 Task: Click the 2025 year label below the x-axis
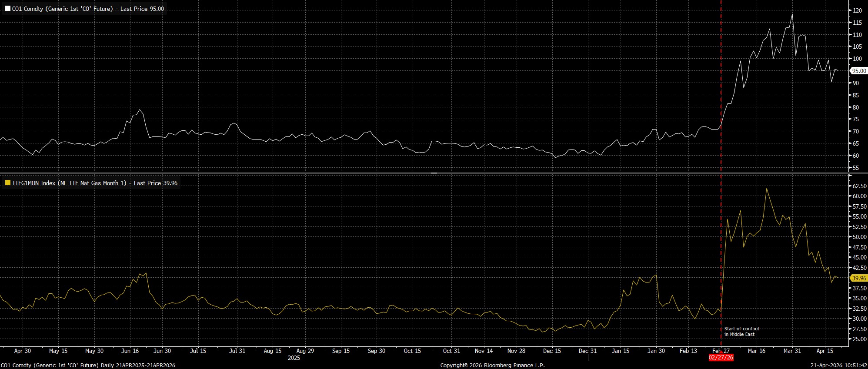pos(294,358)
